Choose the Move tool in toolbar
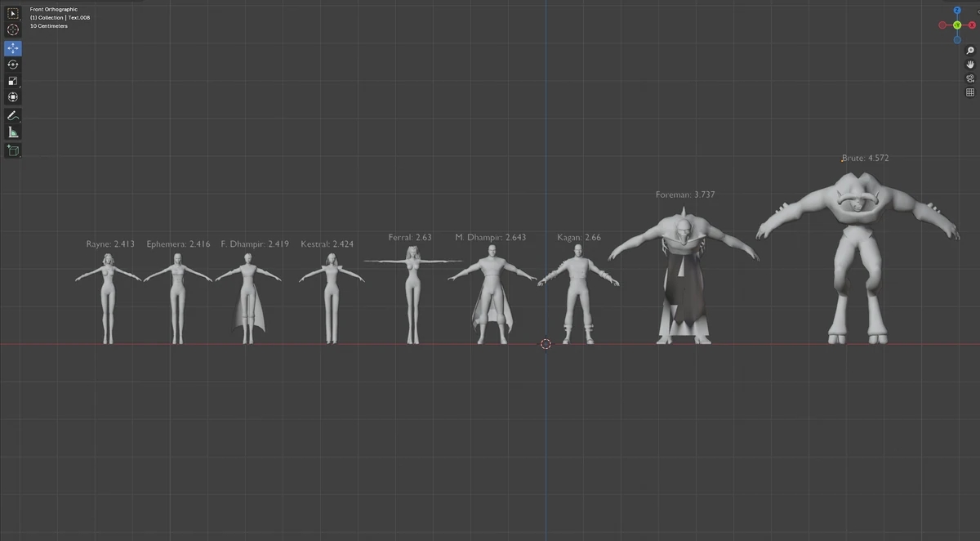980x541 pixels. 13,48
